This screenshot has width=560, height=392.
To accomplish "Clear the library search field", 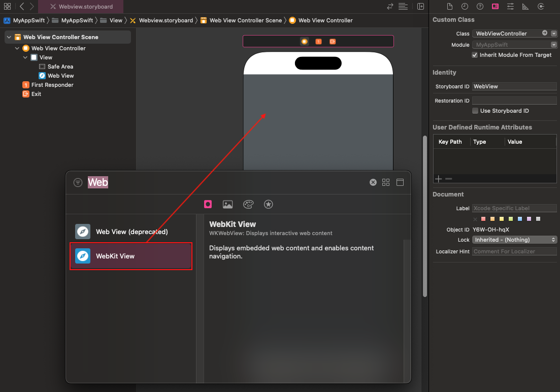I will coord(373,182).
